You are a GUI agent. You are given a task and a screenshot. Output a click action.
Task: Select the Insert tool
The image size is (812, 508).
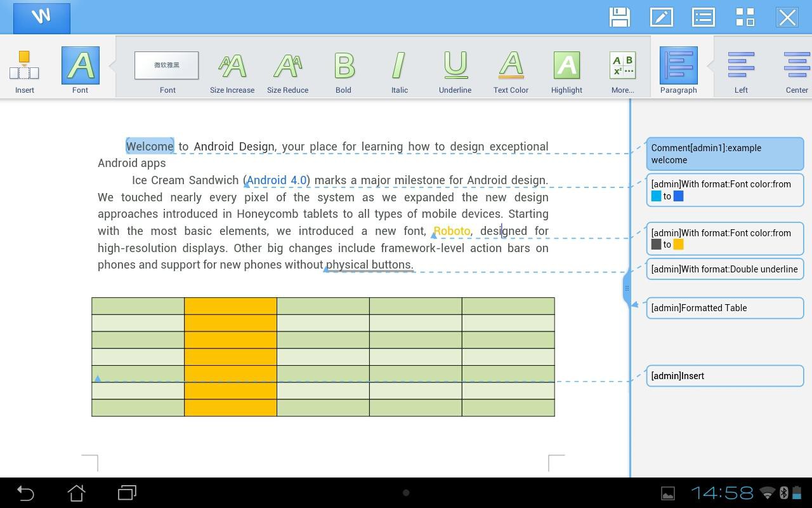point(25,71)
